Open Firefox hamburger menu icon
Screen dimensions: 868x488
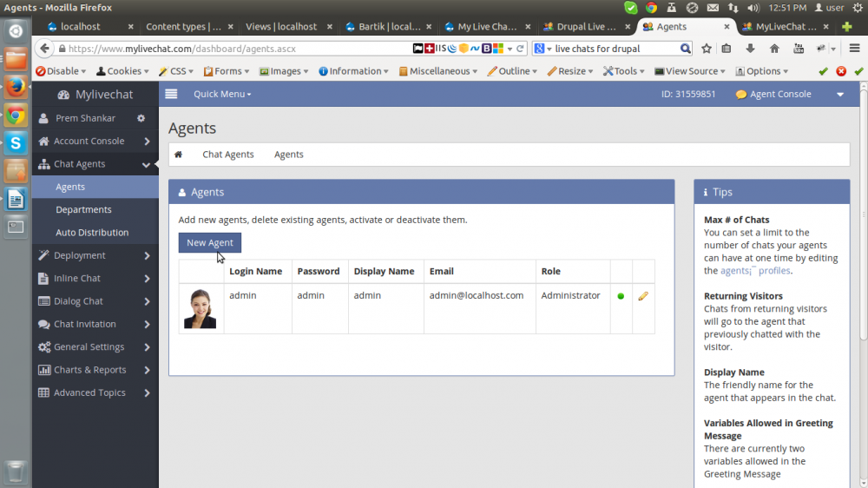854,49
